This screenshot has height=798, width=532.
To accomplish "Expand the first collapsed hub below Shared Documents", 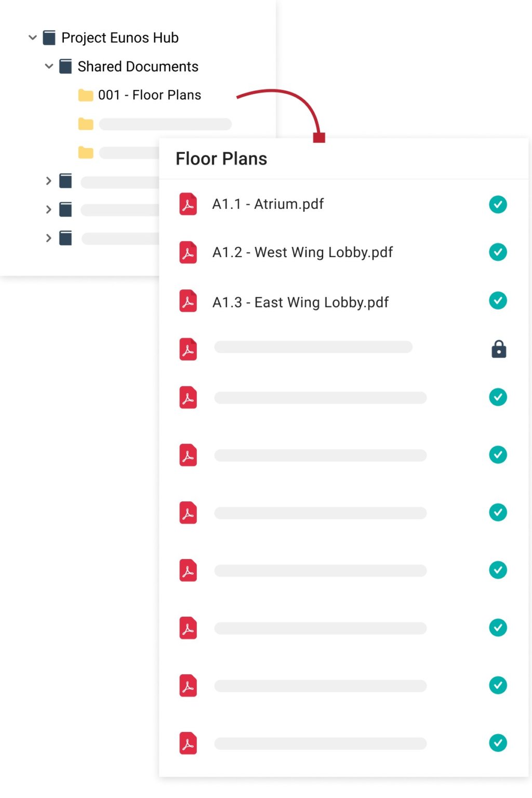I will 49,181.
